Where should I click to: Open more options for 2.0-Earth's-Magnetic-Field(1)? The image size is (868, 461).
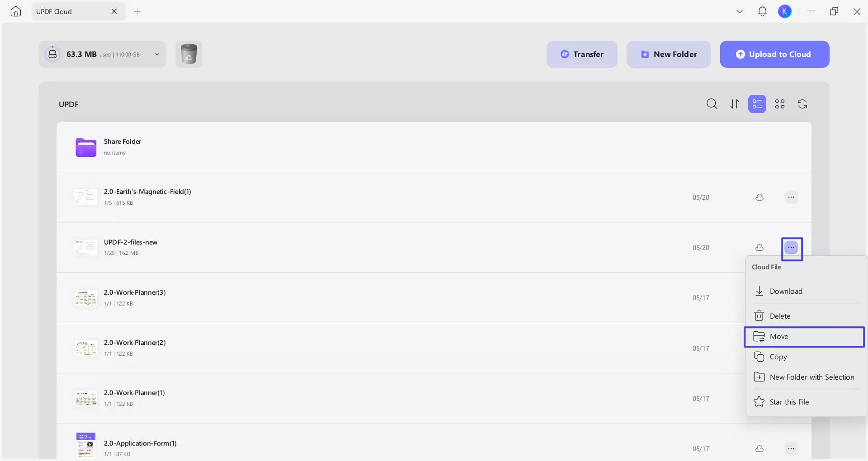click(x=791, y=198)
